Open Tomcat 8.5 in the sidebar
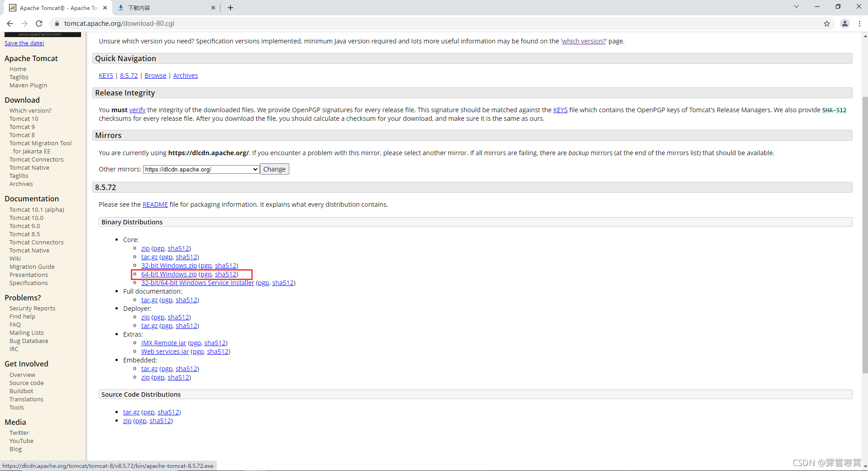Screen dimensions: 868x471 tap(24, 234)
